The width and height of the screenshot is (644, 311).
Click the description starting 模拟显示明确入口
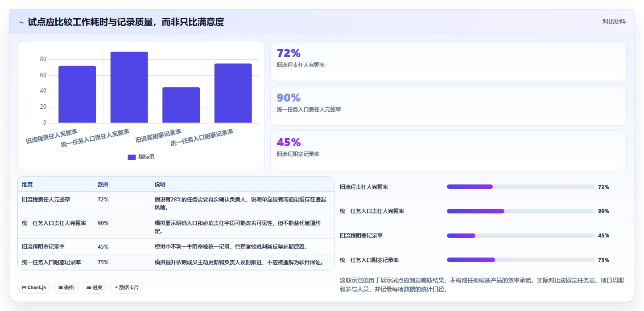pos(238,227)
